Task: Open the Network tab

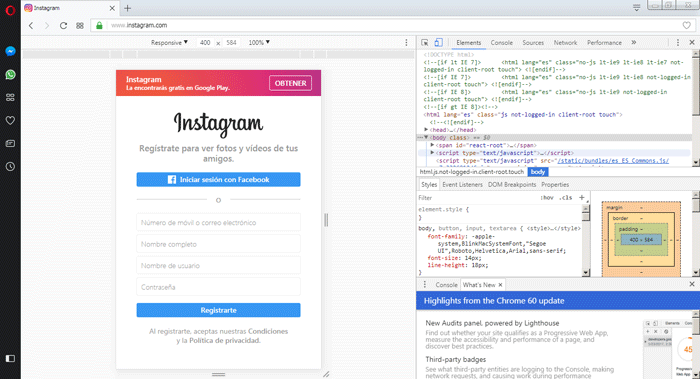Action: [565, 42]
